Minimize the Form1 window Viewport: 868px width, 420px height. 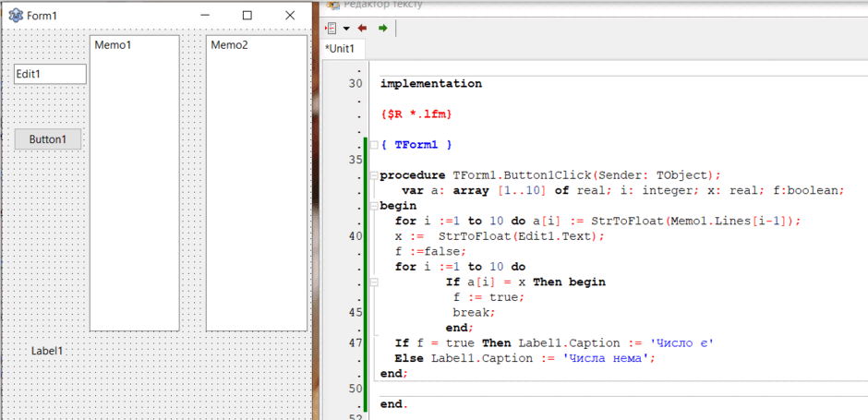[205, 16]
